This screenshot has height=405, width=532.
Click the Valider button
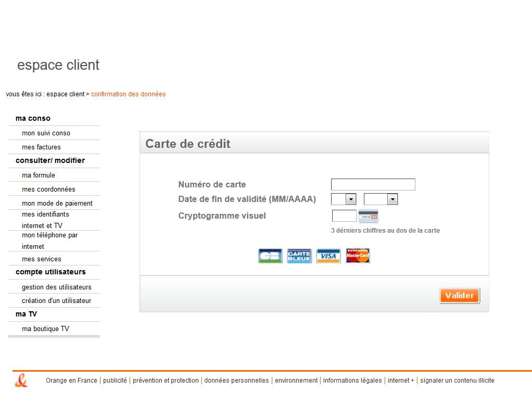459,295
